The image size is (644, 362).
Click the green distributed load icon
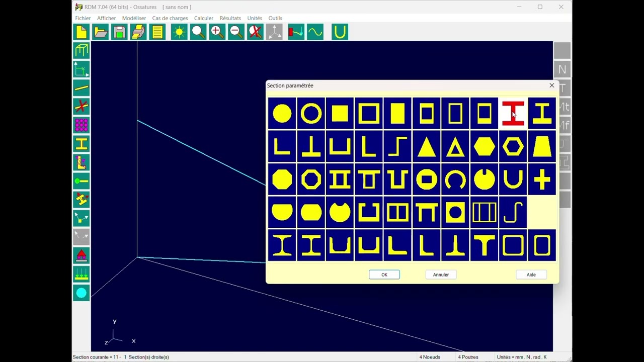(82, 275)
